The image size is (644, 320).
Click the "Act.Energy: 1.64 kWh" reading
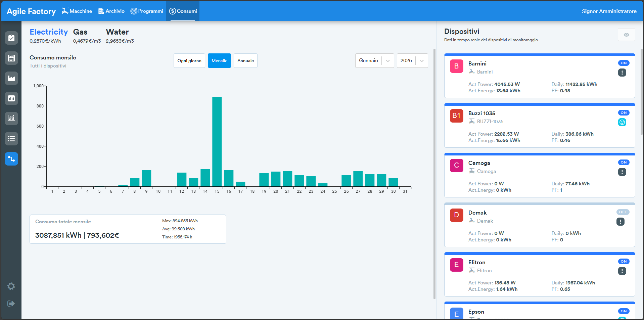(x=493, y=289)
